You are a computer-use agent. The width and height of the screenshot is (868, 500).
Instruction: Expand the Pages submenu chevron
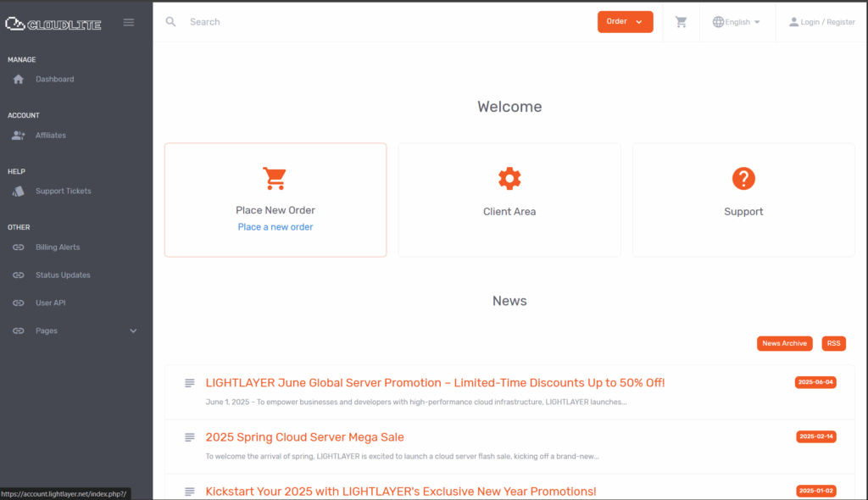pyautogui.click(x=133, y=331)
